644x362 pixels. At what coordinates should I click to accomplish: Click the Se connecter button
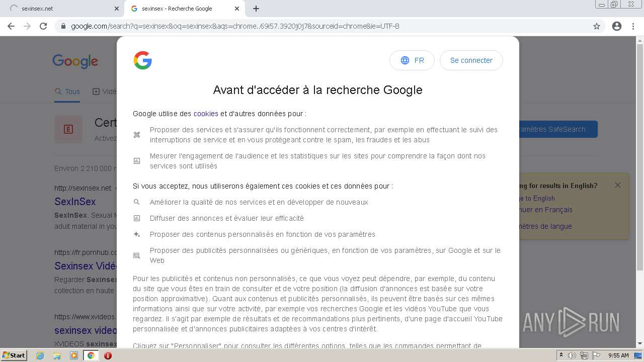tap(471, 60)
